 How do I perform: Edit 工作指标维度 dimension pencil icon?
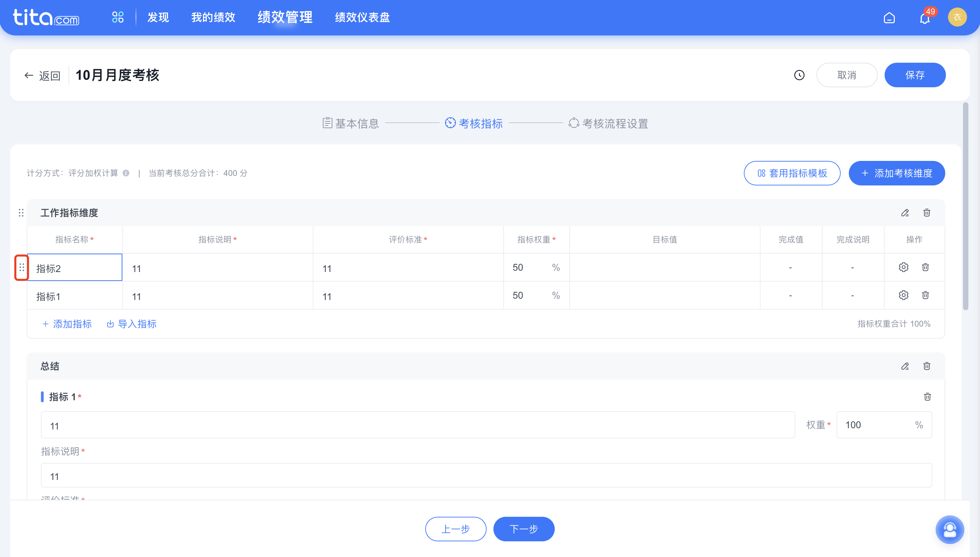[x=905, y=213]
